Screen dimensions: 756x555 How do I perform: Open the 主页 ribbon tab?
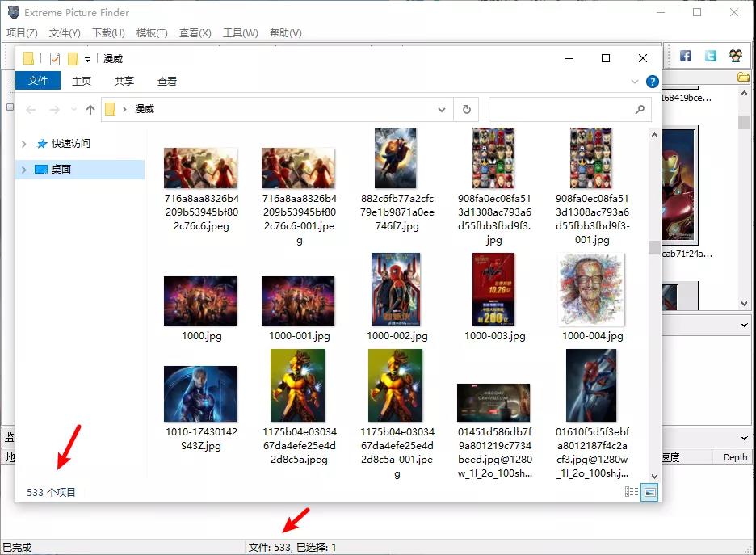tap(82, 81)
